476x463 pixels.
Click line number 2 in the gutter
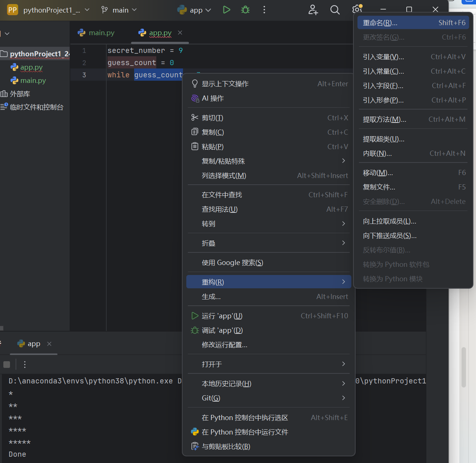click(x=84, y=63)
